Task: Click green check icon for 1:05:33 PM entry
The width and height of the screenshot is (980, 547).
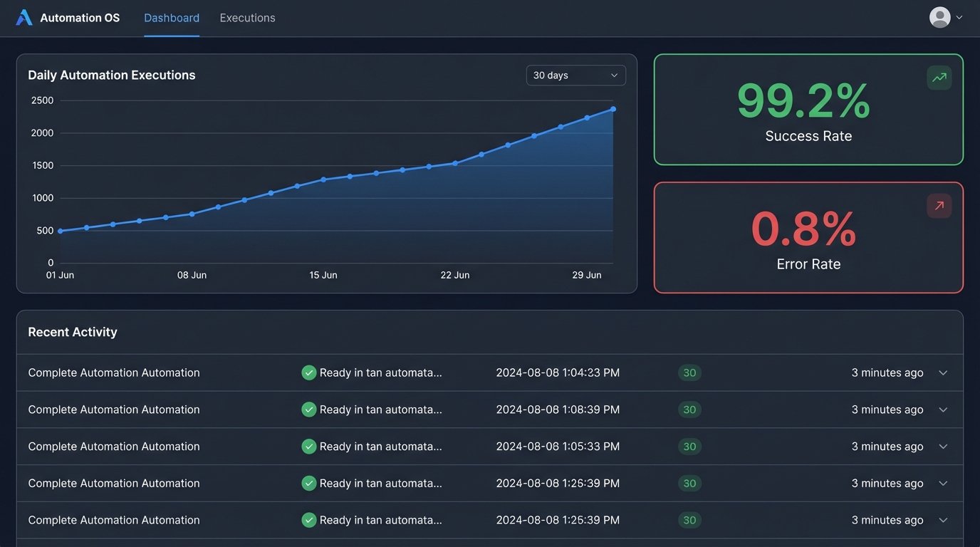Action: tap(308, 447)
